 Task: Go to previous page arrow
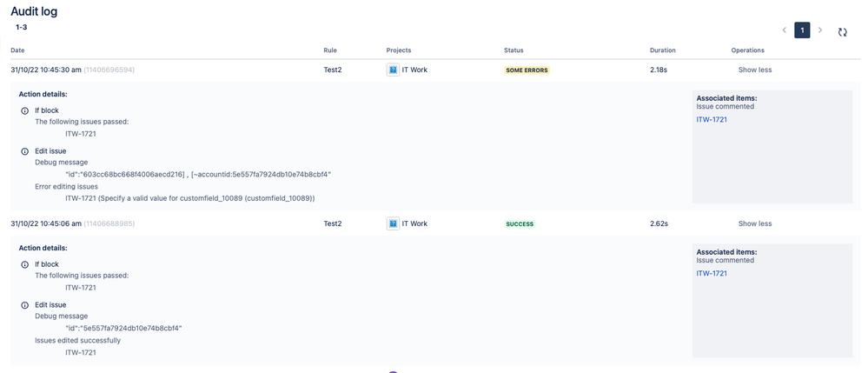784,30
